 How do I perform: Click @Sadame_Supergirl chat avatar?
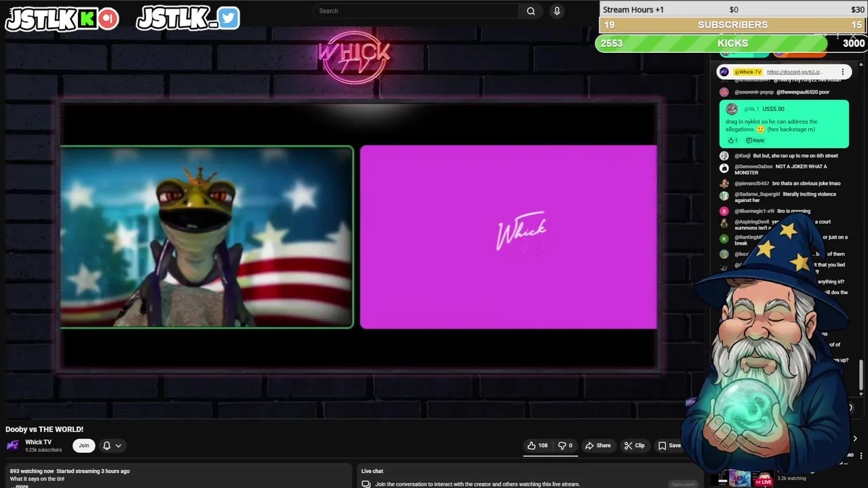tap(724, 196)
